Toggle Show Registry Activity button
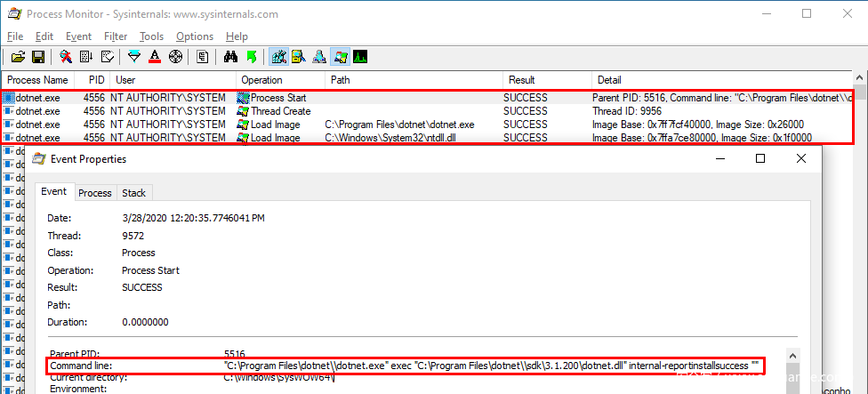The height and width of the screenshot is (394, 868). [x=278, y=57]
